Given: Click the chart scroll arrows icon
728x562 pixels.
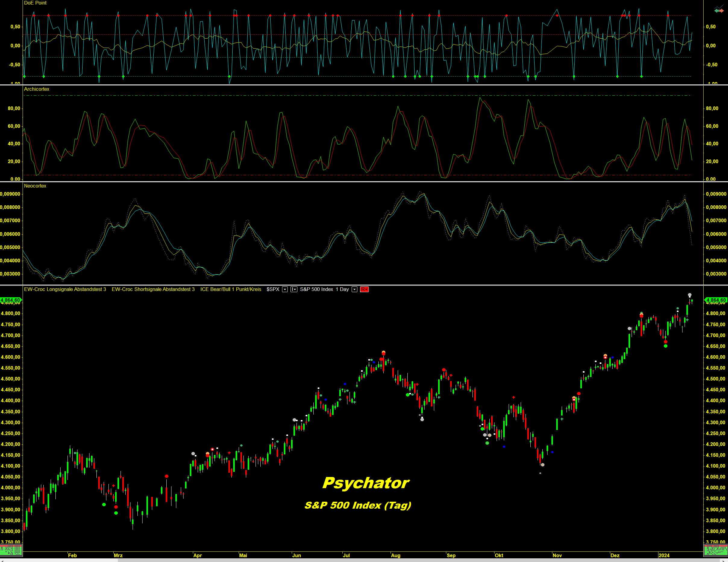Looking at the screenshot, I should click(x=719, y=10).
